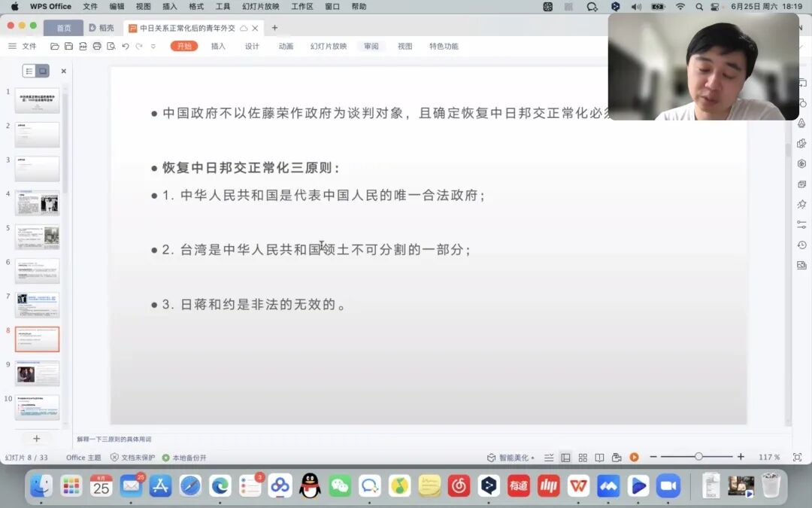This screenshot has width=812, height=508.
Task: Open the quick access toolbar chevron dropdown
Action: point(153,46)
